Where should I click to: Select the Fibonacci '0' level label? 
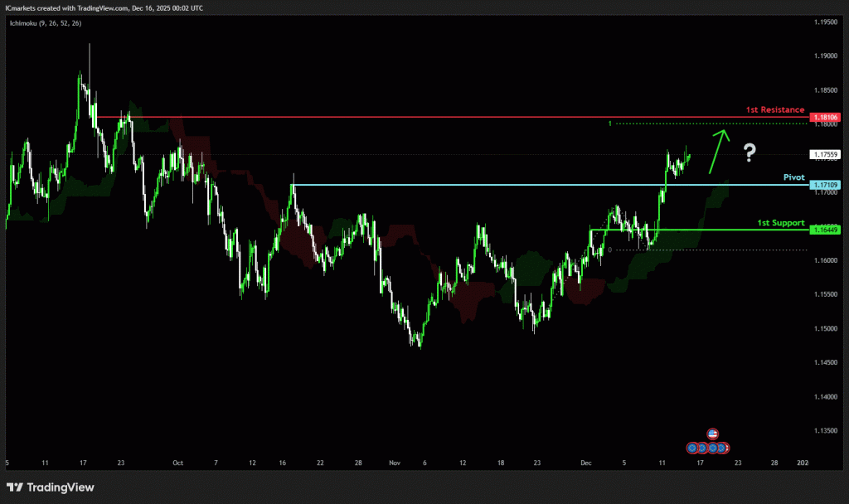[609, 250]
